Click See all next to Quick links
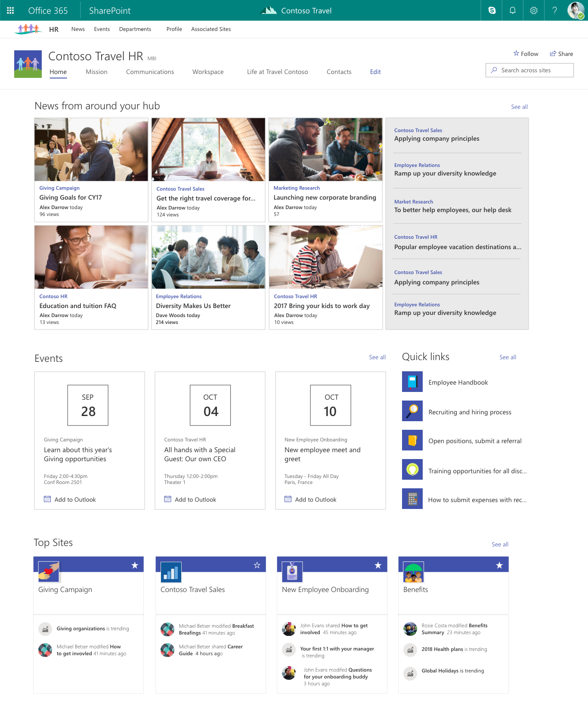Screen dimensions: 588x703 508,357
